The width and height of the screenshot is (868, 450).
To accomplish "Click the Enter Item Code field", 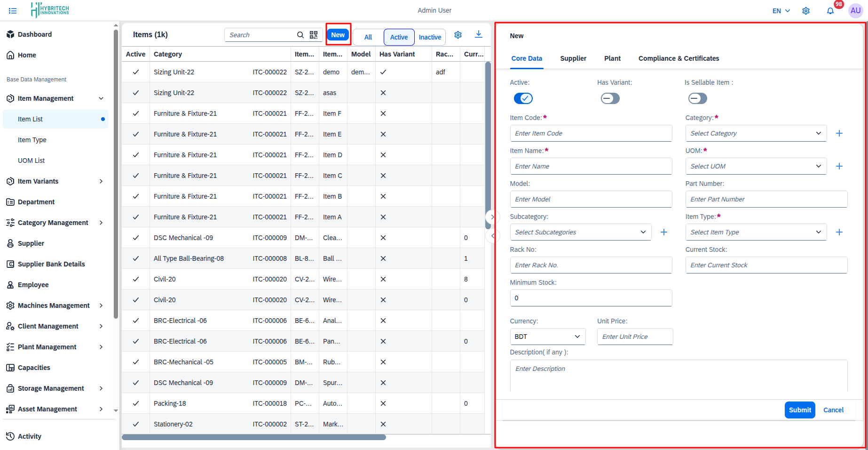I will (591, 133).
